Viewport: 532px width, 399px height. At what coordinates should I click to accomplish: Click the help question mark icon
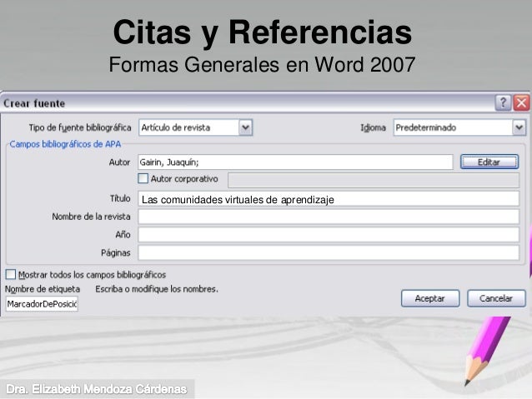(503, 102)
